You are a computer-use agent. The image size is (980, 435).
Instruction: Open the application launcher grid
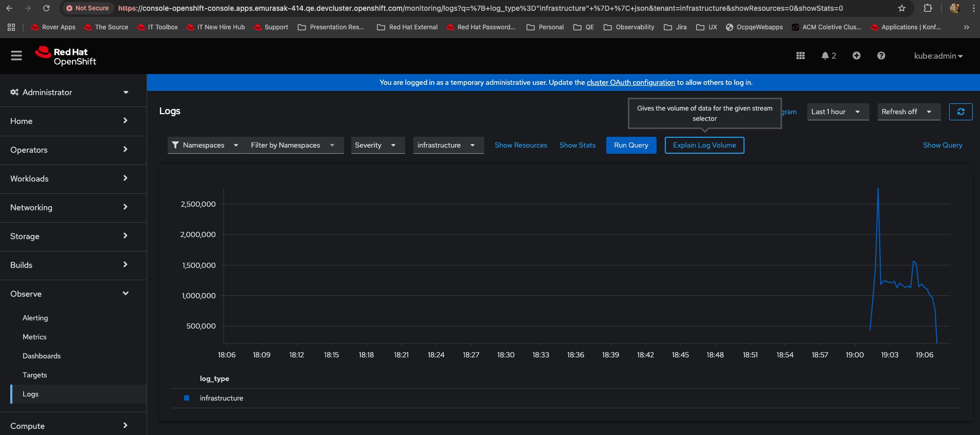(800, 56)
